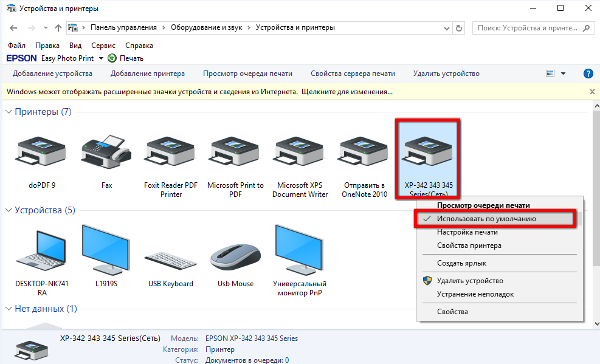Open the Easy Photo Print dropdown arrow

101,58
